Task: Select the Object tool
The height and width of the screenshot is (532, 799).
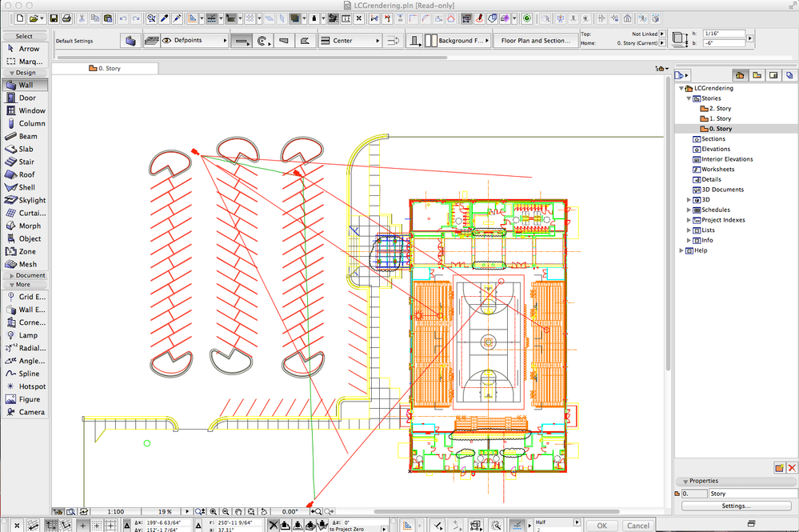Action: coord(26,238)
